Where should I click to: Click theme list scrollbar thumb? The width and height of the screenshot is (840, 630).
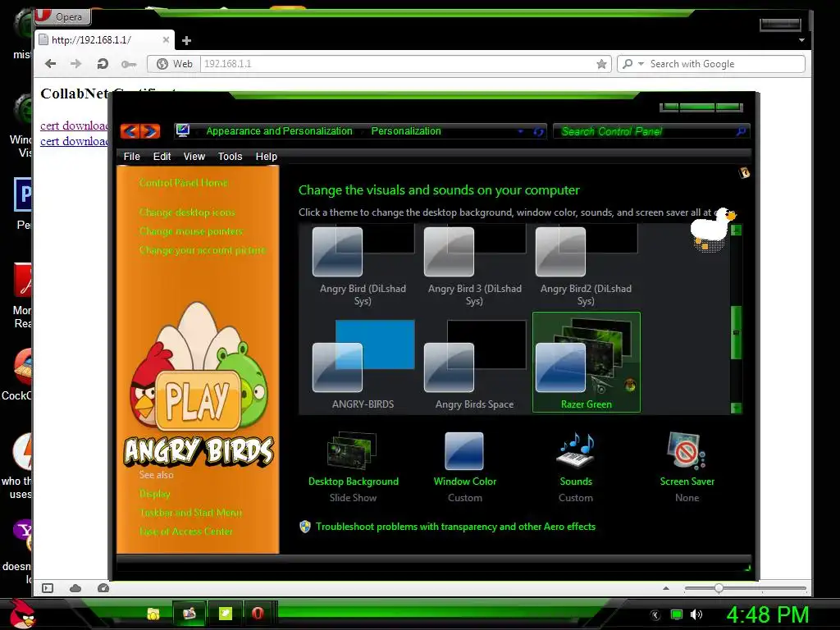pos(737,332)
